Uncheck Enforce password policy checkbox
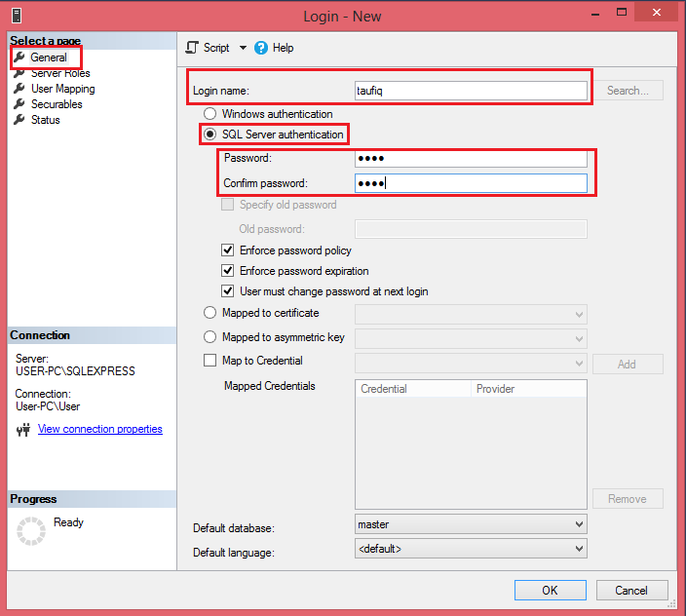Image resolution: width=686 pixels, height=616 pixels. click(228, 250)
